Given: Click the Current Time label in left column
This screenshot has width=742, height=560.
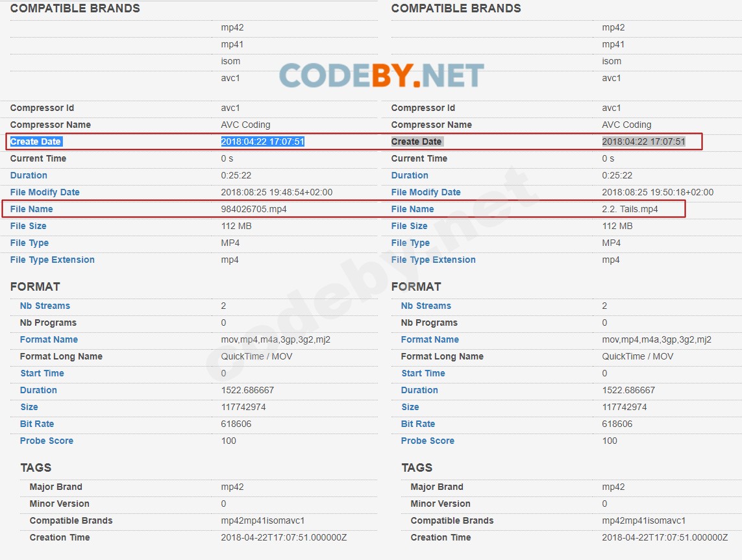Looking at the screenshot, I should click(x=38, y=158).
